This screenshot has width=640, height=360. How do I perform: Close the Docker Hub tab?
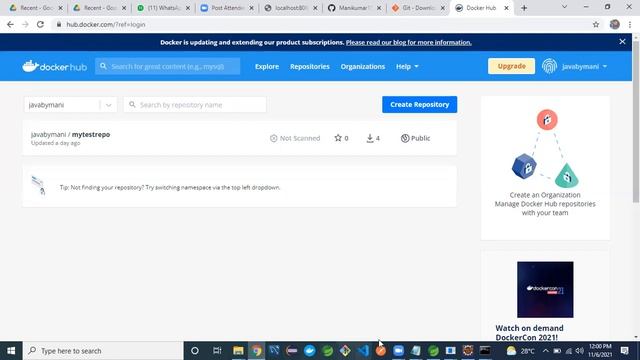coord(506,8)
